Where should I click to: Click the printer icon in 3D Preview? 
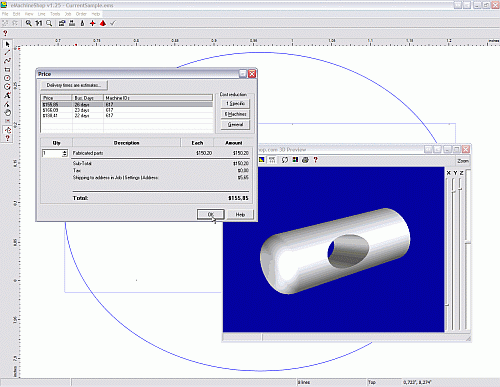[305, 160]
